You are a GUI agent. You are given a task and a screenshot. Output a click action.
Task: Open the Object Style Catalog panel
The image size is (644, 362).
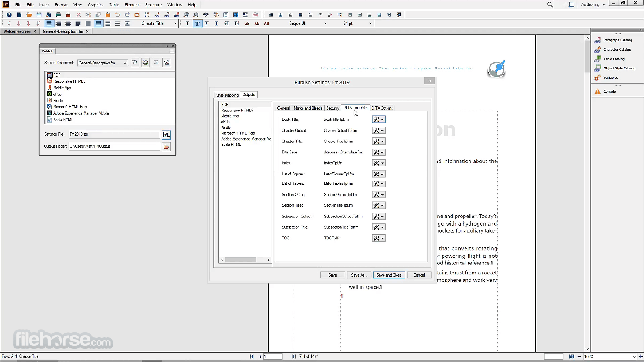[x=619, y=68]
